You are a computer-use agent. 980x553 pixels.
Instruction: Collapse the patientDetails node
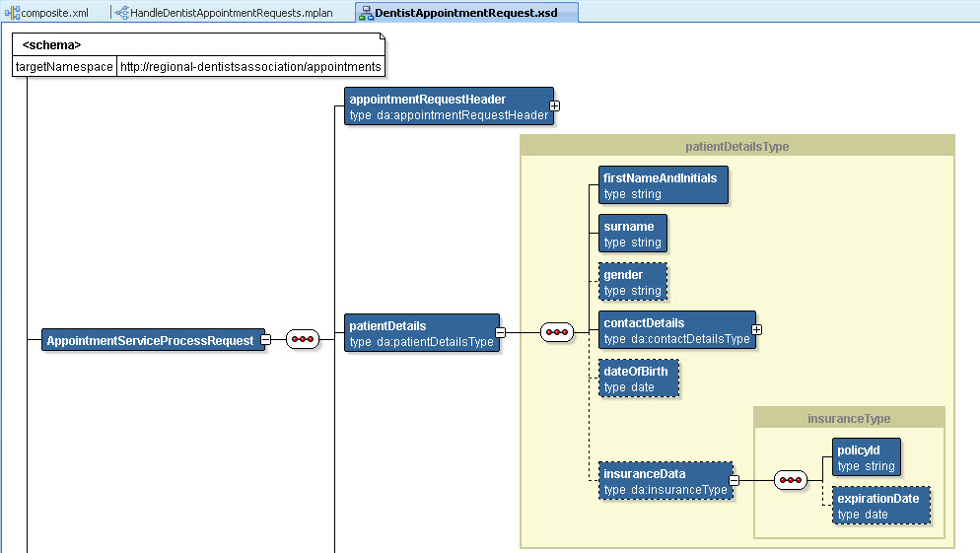click(x=500, y=332)
